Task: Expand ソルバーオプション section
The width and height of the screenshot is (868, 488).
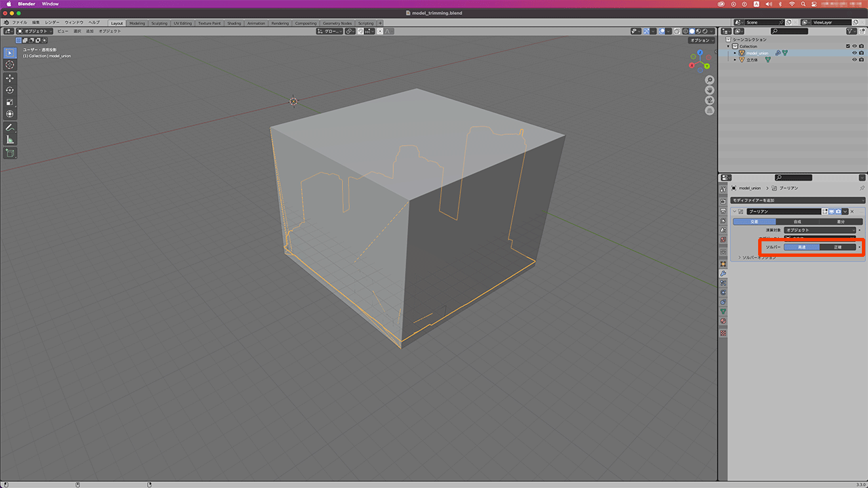Action: click(757, 258)
